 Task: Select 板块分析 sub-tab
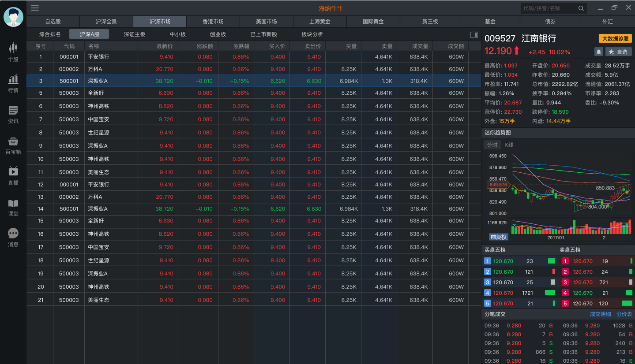[x=312, y=34]
